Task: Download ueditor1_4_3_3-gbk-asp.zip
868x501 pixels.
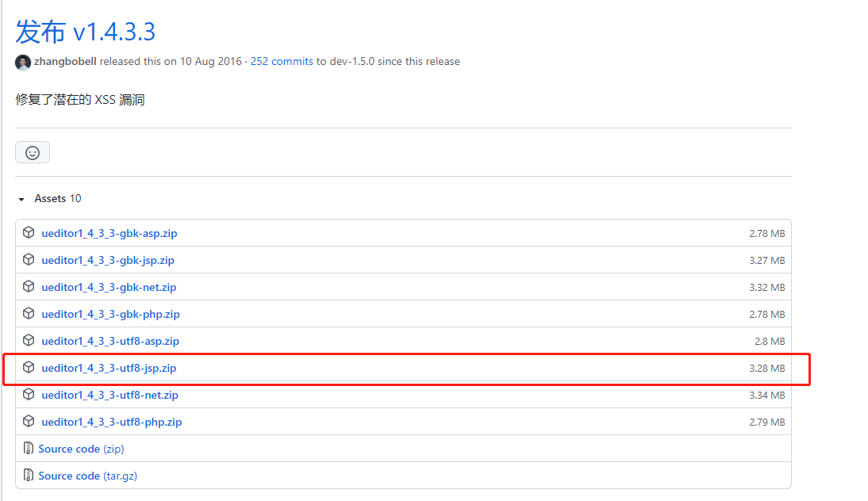Action: click(109, 233)
